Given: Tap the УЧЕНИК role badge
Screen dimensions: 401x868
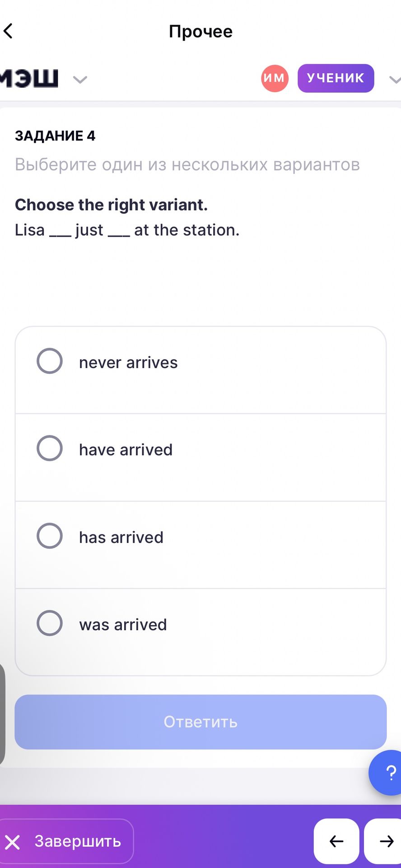Looking at the screenshot, I should [x=336, y=78].
